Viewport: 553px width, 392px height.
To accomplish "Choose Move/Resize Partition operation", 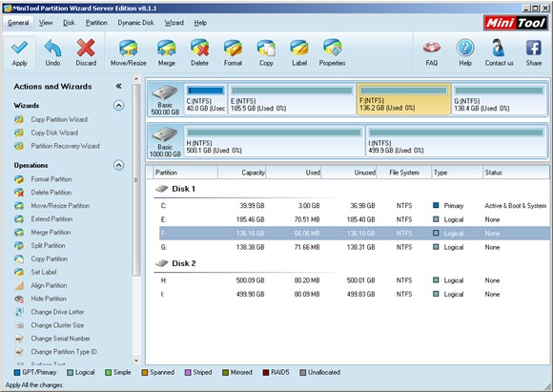I will [x=60, y=205].
